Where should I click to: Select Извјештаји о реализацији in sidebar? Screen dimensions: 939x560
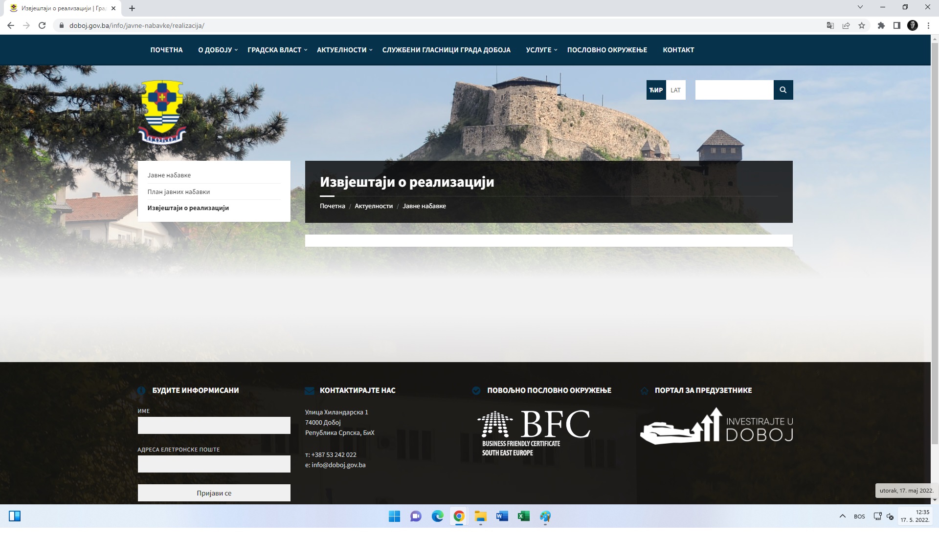188,208
